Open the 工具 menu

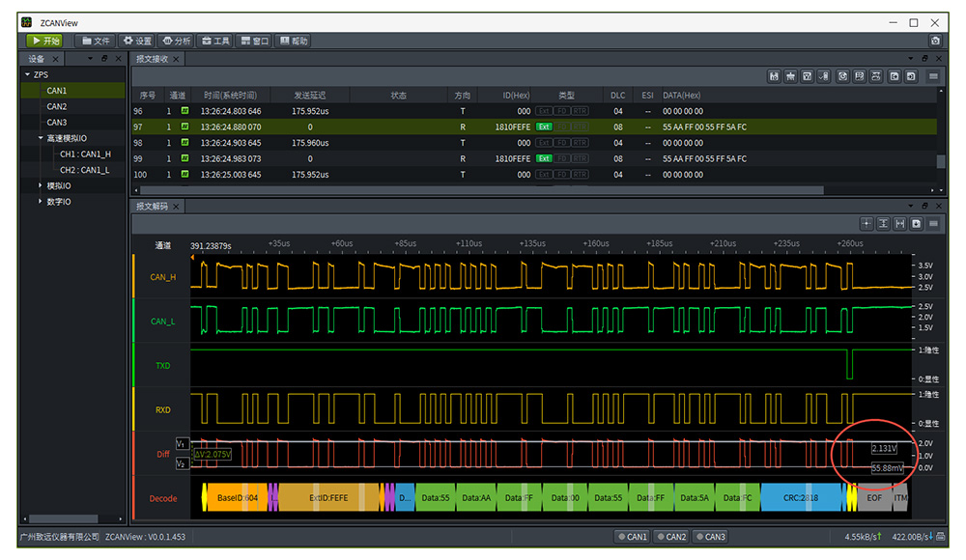pyautogui.click(x=215, y=41)
